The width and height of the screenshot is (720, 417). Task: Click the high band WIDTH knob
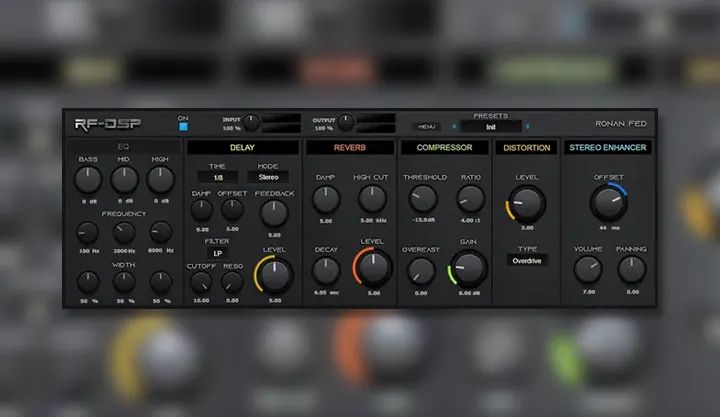click(x=161, y=282)
